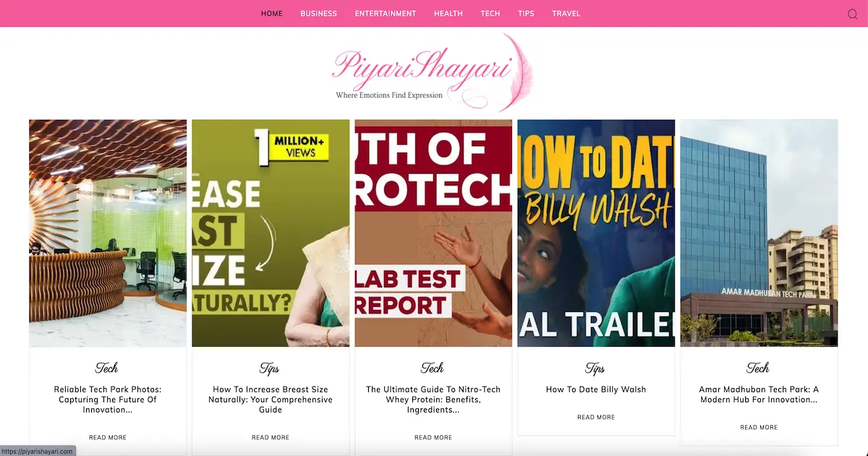The image size is (868, 456).
Task: Click the How To Date Billy Walsh headline
Action: coord(596,389)
